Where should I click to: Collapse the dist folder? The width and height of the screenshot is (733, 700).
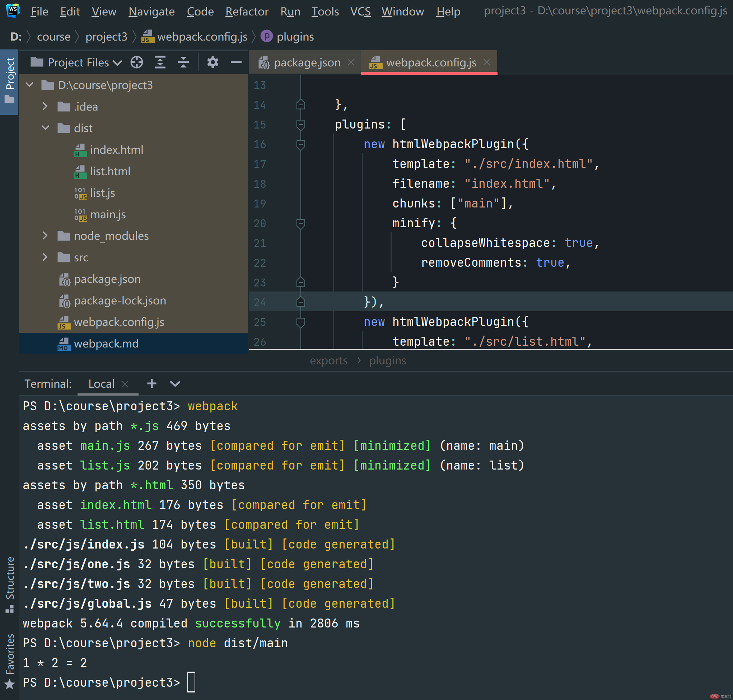tap(45, 128)
